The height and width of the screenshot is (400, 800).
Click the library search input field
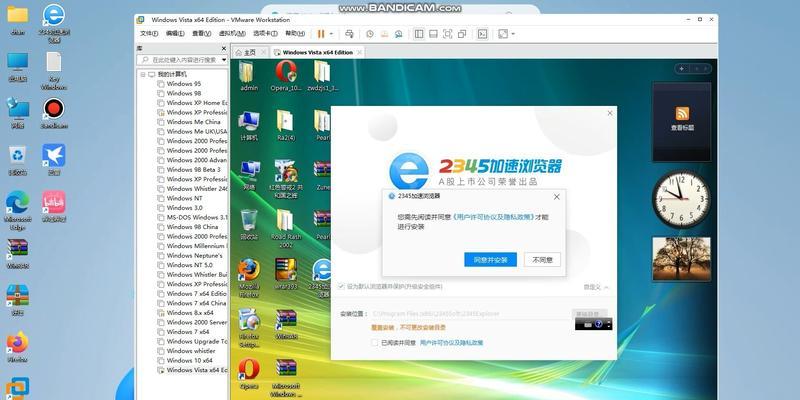(182, 60)
